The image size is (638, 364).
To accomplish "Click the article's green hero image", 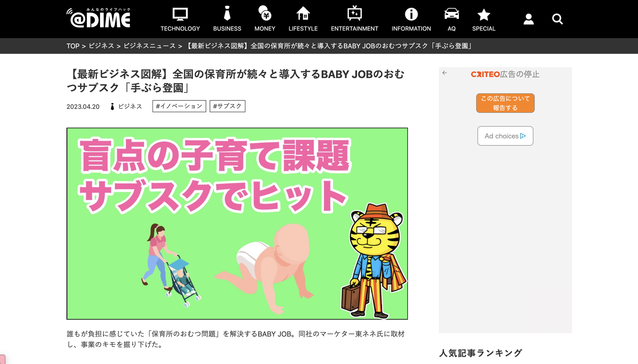I will 237,224.
